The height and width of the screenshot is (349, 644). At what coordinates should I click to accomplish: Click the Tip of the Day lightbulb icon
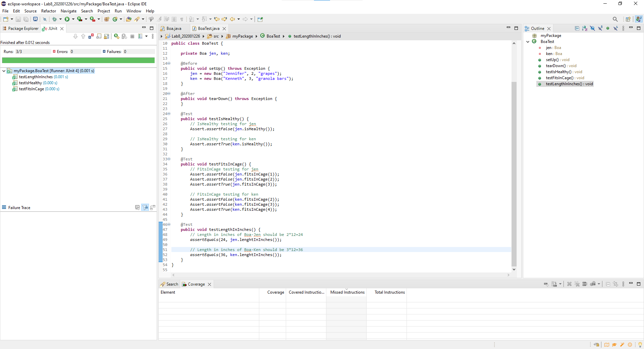coord(640,345)
